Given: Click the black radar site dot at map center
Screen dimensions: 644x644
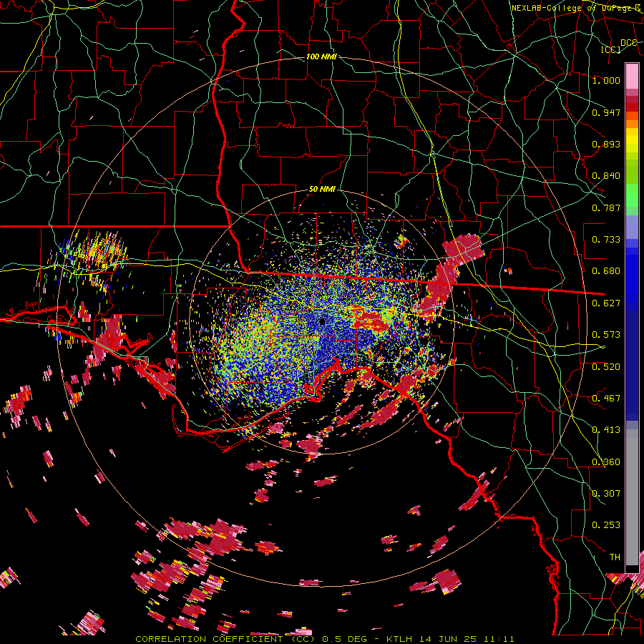Looking at the screenshot, I should pos(322,321).
